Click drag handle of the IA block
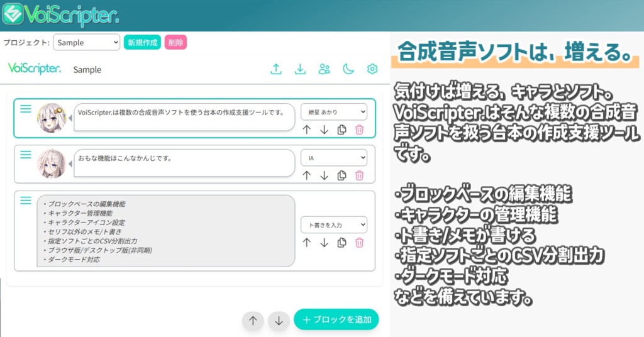Viewport: 644px width, 337px height. click(x=26, y=155)
